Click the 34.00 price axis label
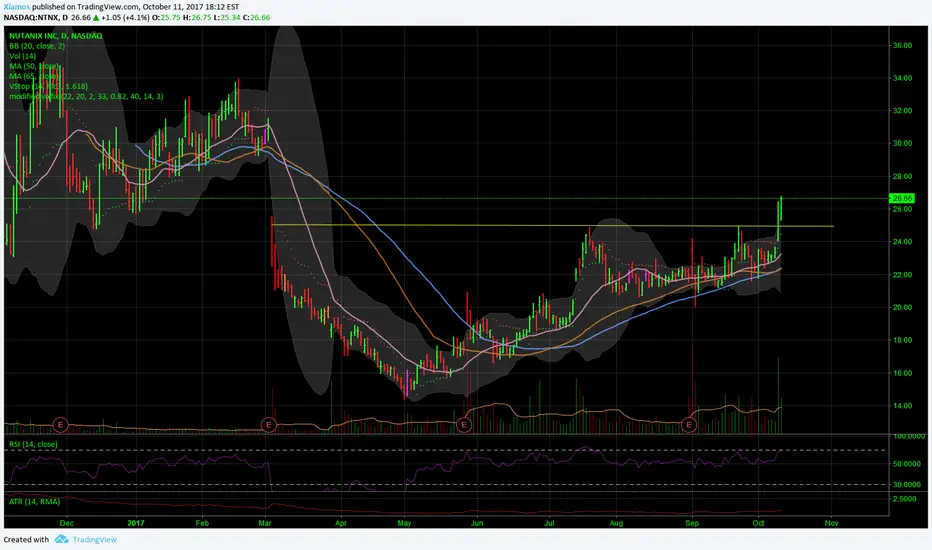This screenshot has height=550, width=932. point(902,78)
